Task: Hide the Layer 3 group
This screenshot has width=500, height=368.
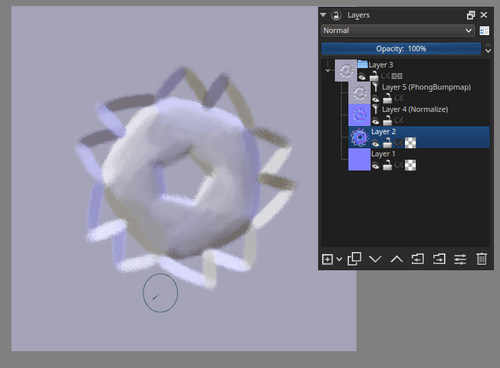Action: [362, 77]
